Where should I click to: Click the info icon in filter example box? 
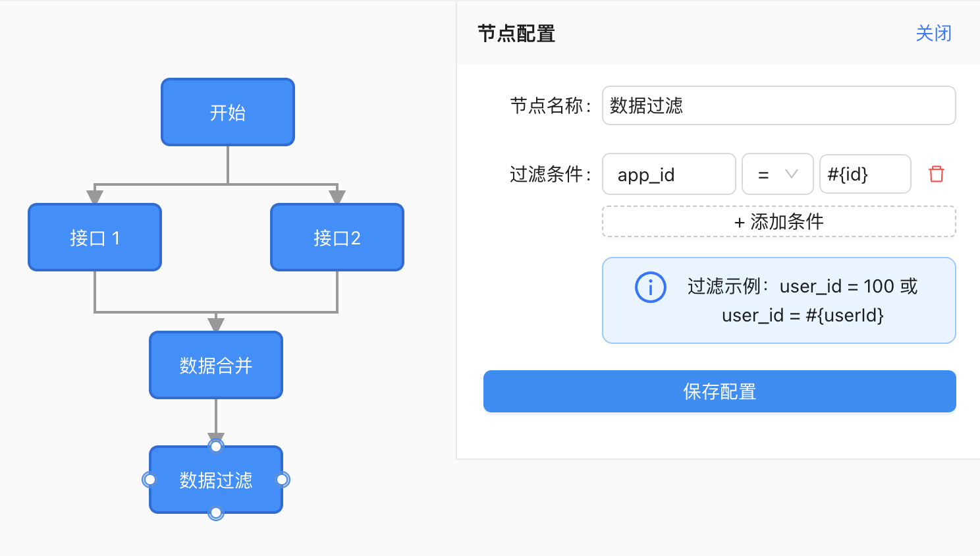tap(650, 287)
